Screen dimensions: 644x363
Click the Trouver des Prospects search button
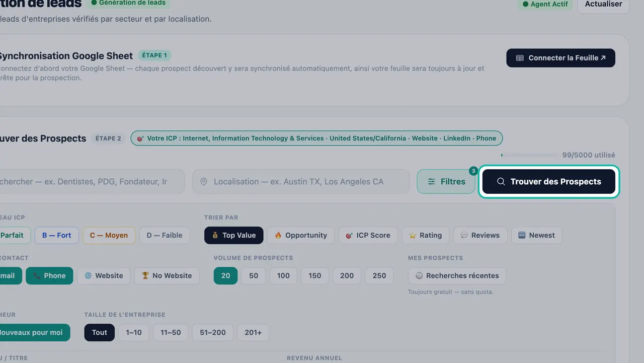click(x=548, y=181)
